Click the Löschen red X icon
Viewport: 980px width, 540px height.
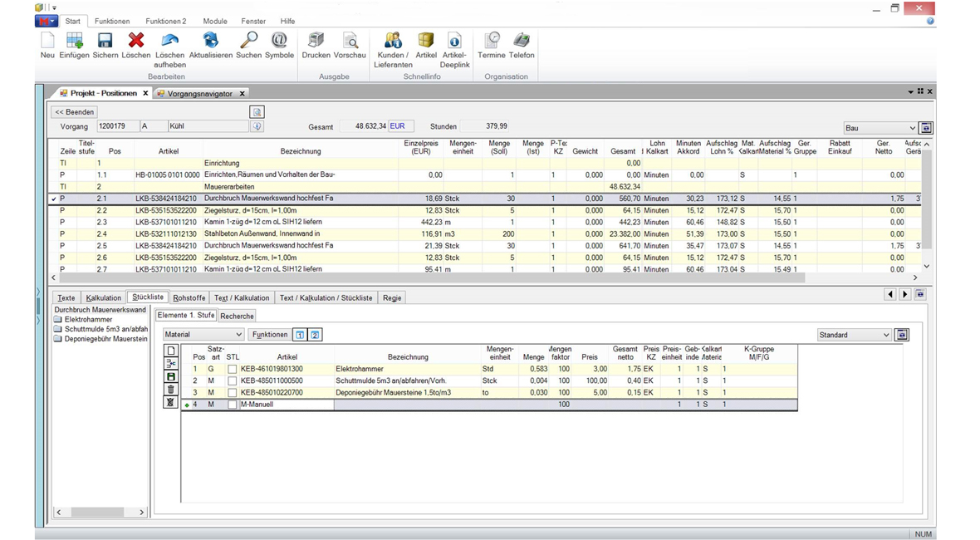136,42
